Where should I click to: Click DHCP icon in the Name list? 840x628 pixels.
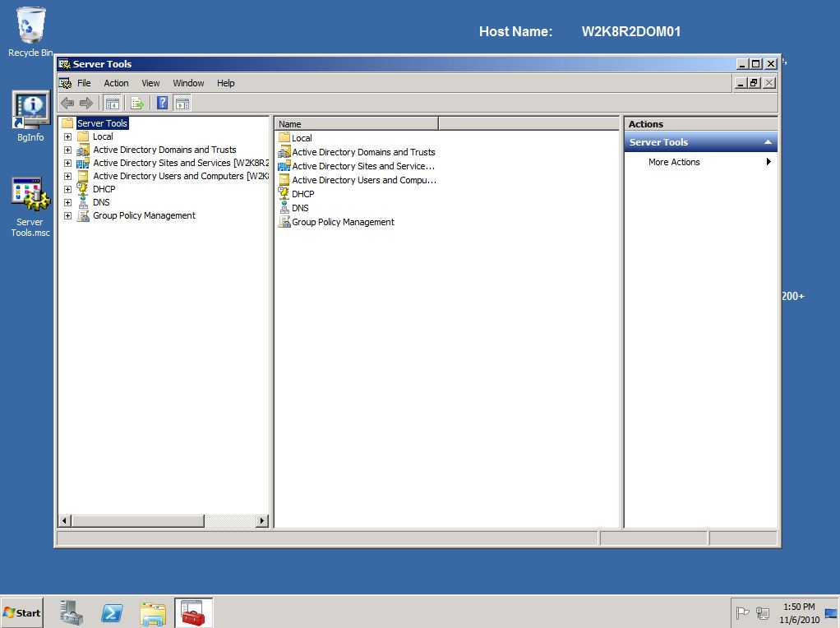click(x=284, y=193)
